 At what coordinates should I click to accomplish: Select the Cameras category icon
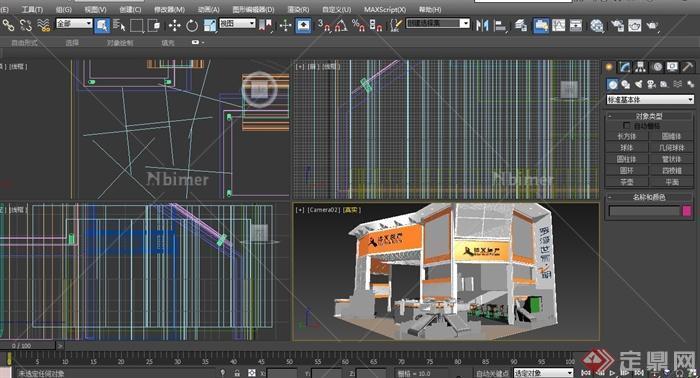(x=651, y=84)
